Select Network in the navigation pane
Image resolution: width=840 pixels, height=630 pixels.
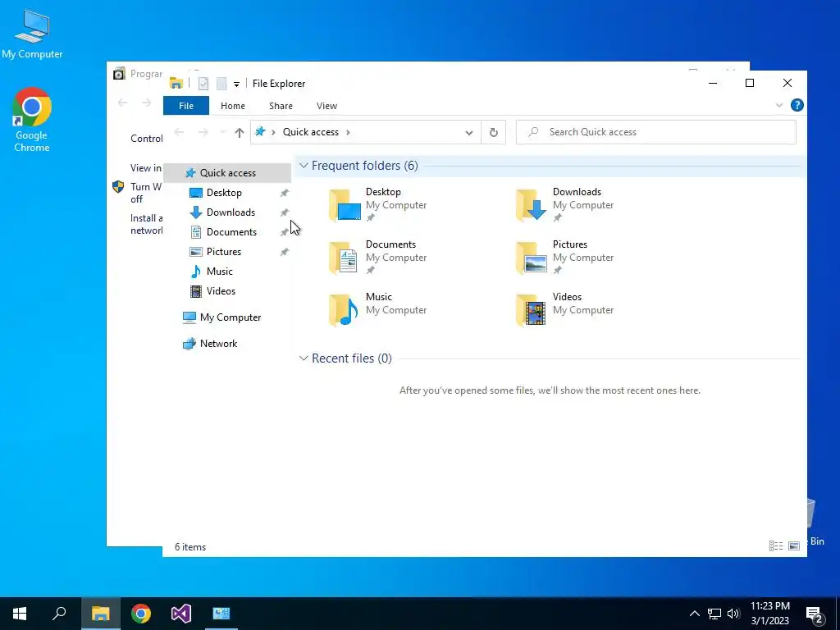tap(218, 344)
